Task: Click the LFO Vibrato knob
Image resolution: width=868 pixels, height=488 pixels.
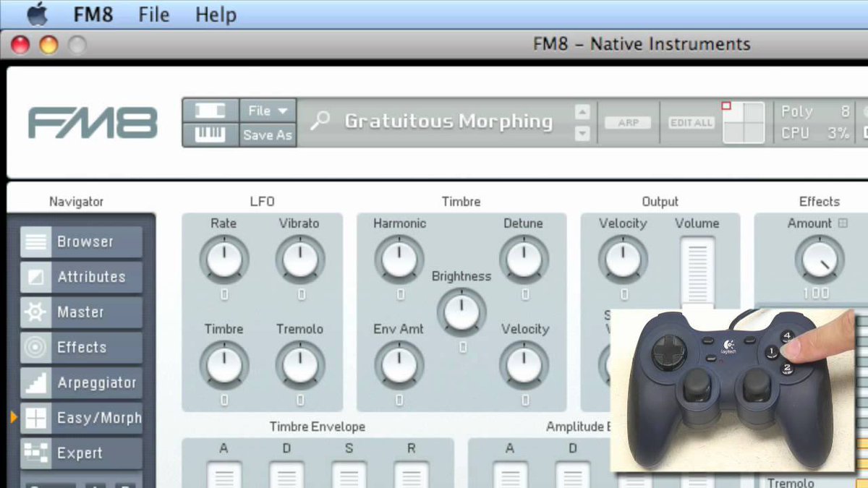Action: (x=300, y=259)
